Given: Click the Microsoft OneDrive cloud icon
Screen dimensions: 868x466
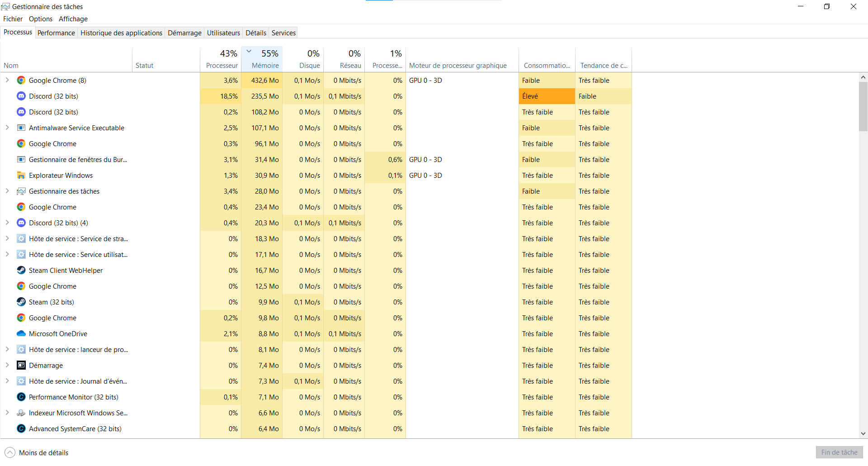Looking at the screenshot, I should click(x=21, y=333).
